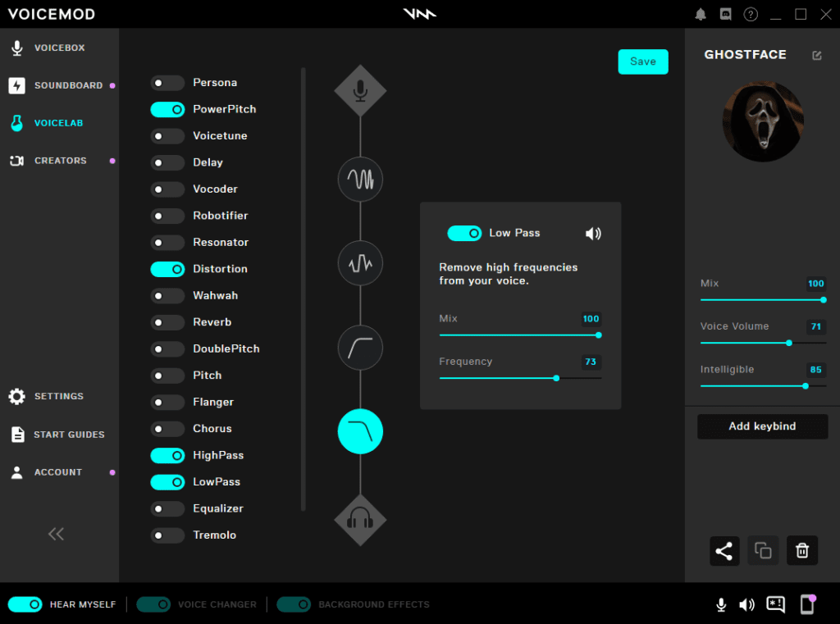The image size is (840, 624).
Task: Enable the Equalizer toggle
Action: pos(167,509)
